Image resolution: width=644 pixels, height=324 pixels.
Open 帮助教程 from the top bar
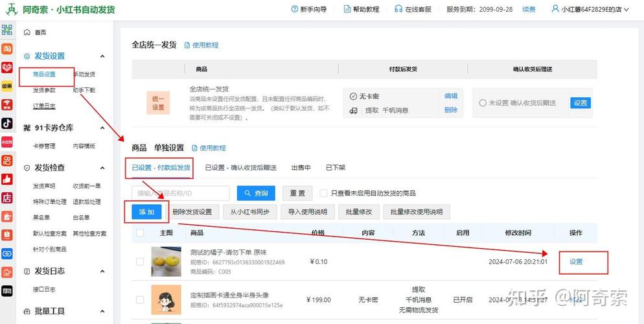click(362, 10)
